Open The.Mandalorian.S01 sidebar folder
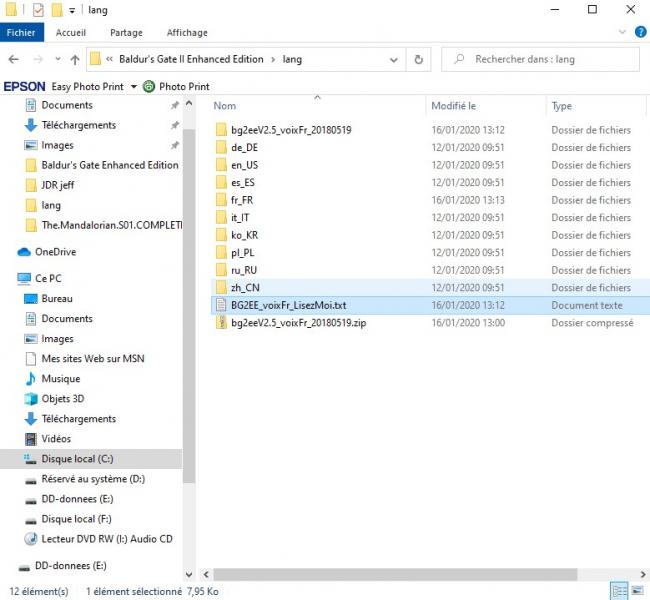Screen dimensions: 650x600 pos(112,225)
